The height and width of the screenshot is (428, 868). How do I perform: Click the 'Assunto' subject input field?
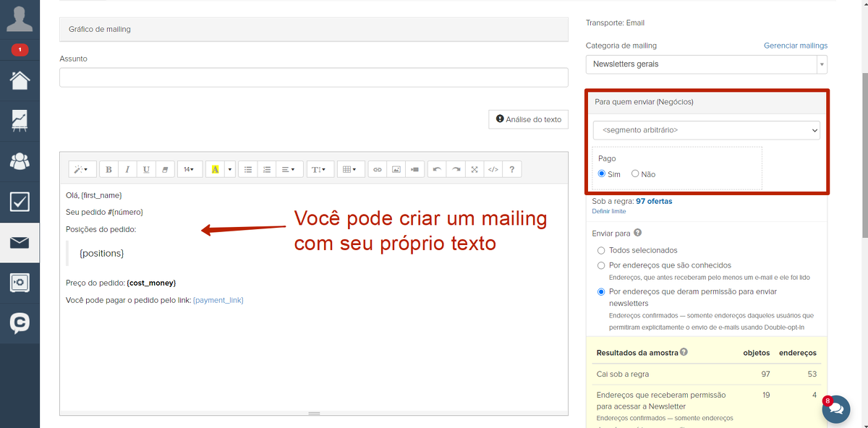coord(313,77)
